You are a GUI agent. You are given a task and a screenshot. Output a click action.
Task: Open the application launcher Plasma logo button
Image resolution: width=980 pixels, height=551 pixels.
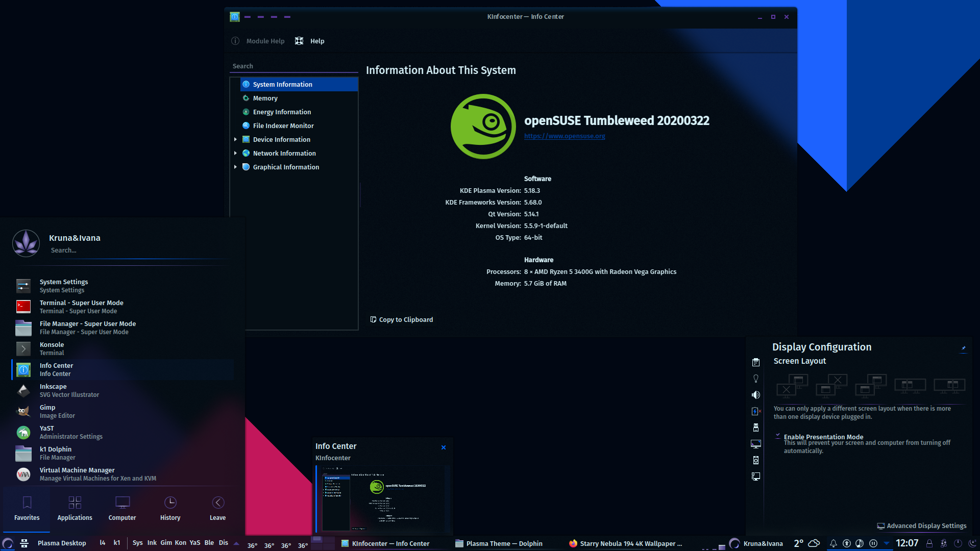8,543
